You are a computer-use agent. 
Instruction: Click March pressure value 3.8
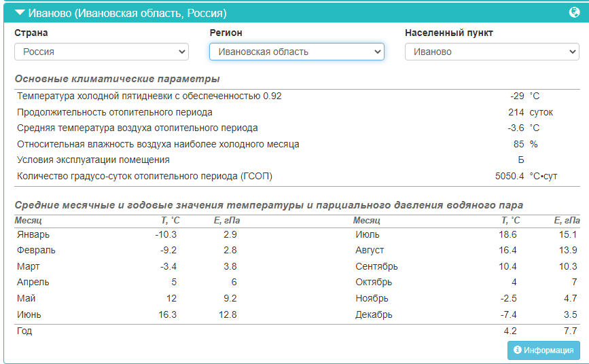pyautogui.click(x=230, y=266)
